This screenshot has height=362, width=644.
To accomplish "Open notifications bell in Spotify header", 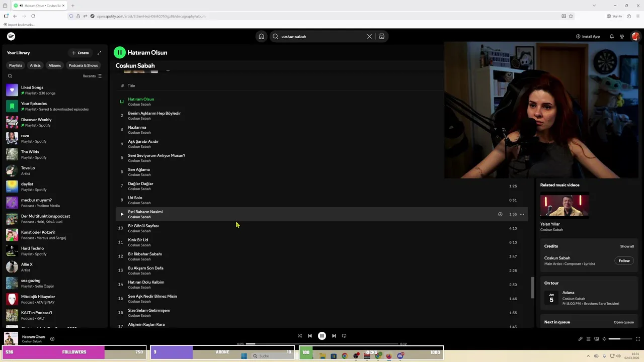I will pyautogui.click(x=611, y=36).
